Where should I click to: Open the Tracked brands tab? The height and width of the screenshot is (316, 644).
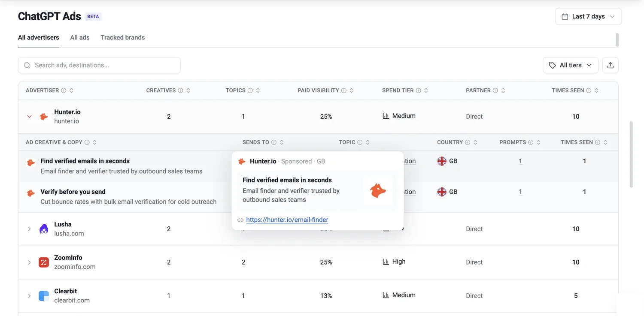pos(123,38)
